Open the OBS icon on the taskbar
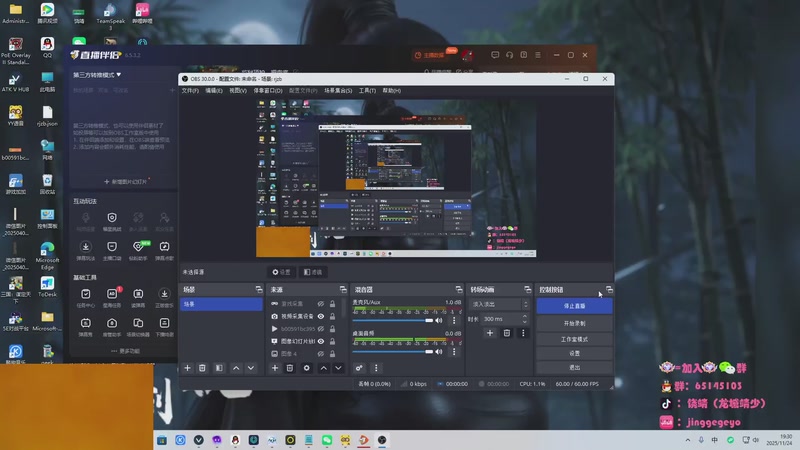 coord(382,440)
